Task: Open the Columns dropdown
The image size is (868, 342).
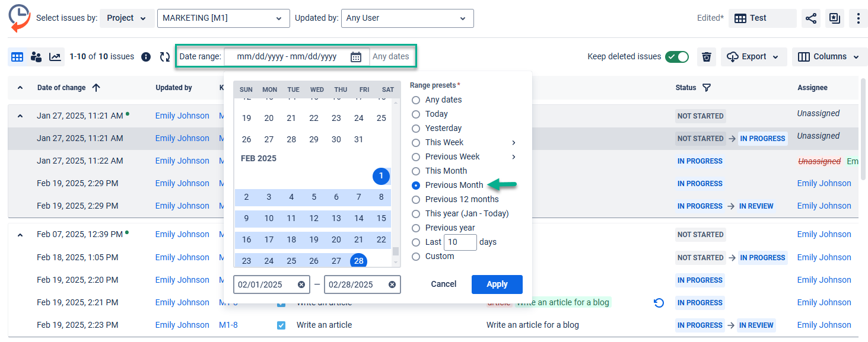Action: point(828,57)
